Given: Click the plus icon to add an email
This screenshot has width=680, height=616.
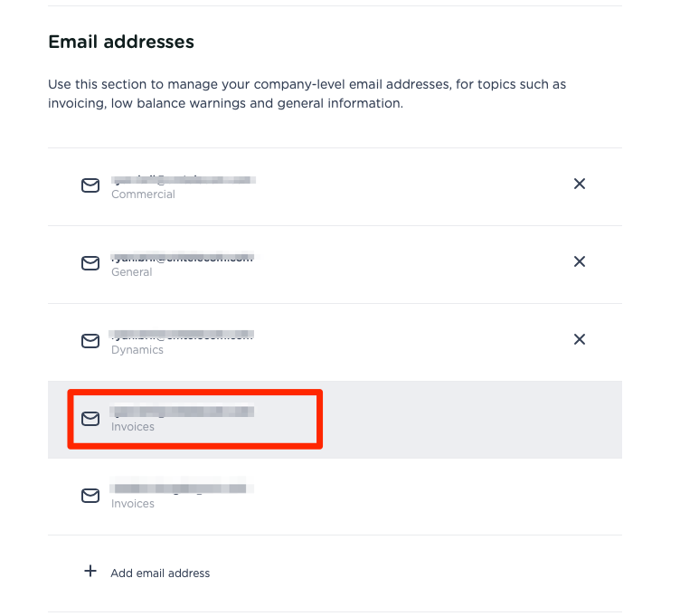Looking at the screenshot, I should 90,572.
